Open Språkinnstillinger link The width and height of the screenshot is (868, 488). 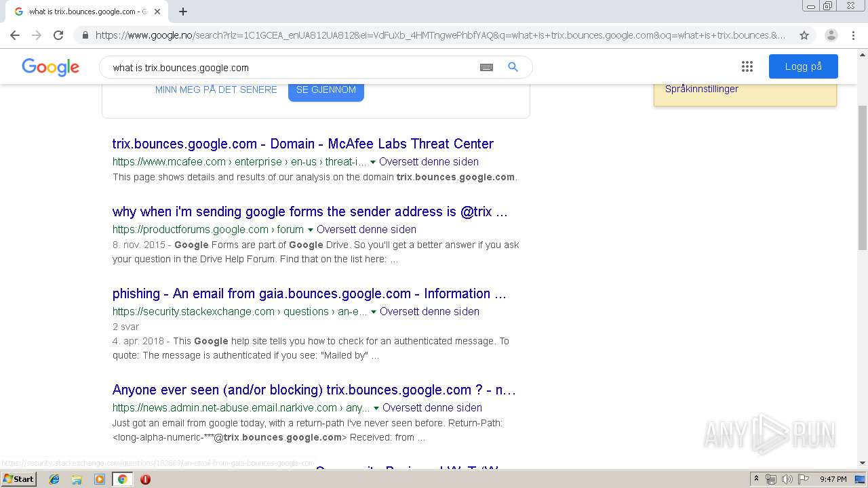click(x=702, y=89)
